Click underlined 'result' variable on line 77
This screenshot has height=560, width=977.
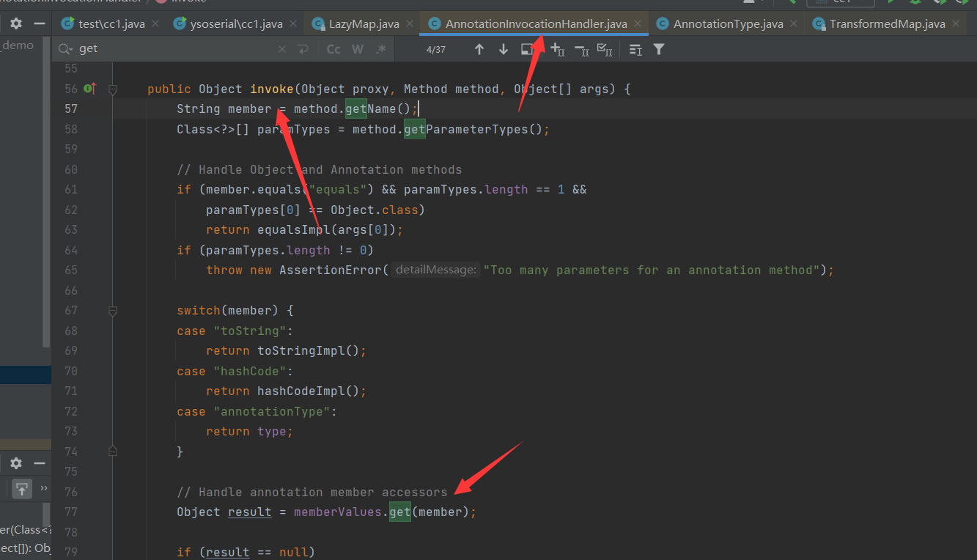250,512
